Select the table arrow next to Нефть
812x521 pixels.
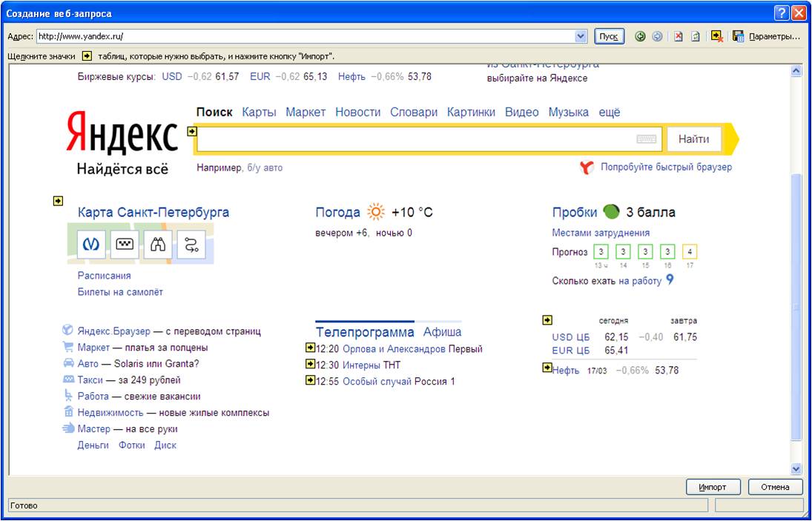[x=547, y=368]
